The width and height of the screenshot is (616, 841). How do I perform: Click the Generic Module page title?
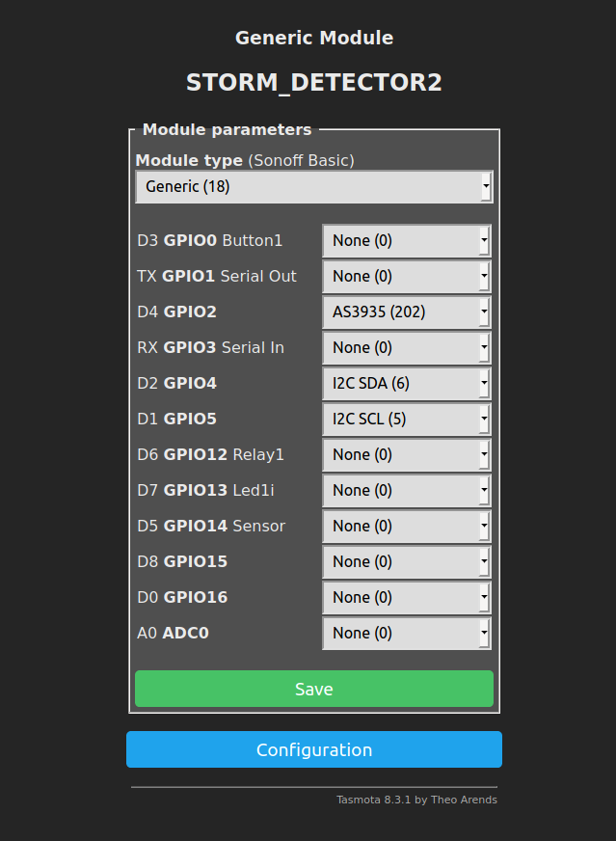[x=313, y=39]
